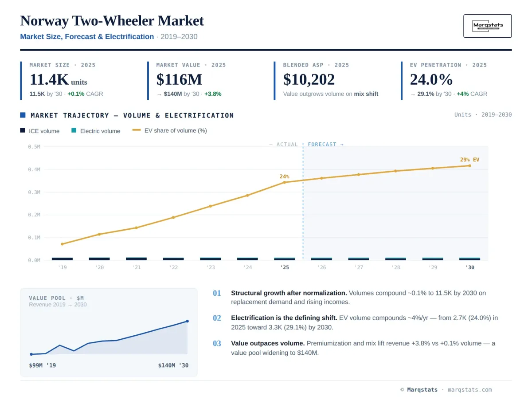Click the 11.4K units market size value
Viewport: 532px width, 404px height.
pos(58,79)
